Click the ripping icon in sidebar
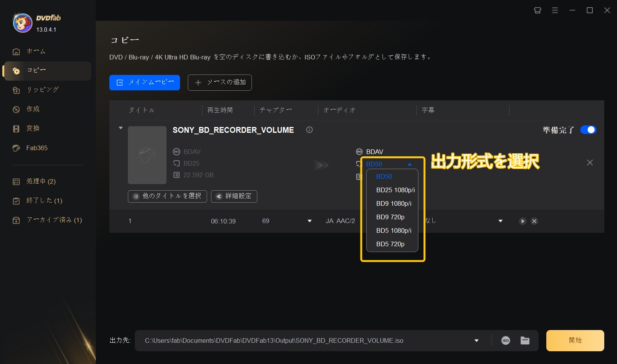This screenshot has width=617, height=364. [x=16, y=90]
